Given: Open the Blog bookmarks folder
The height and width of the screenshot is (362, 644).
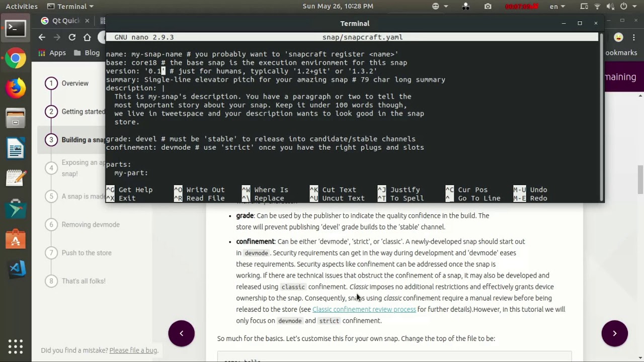Looking at the screenshot, I should pyautogui.click(x=87, y=53).
